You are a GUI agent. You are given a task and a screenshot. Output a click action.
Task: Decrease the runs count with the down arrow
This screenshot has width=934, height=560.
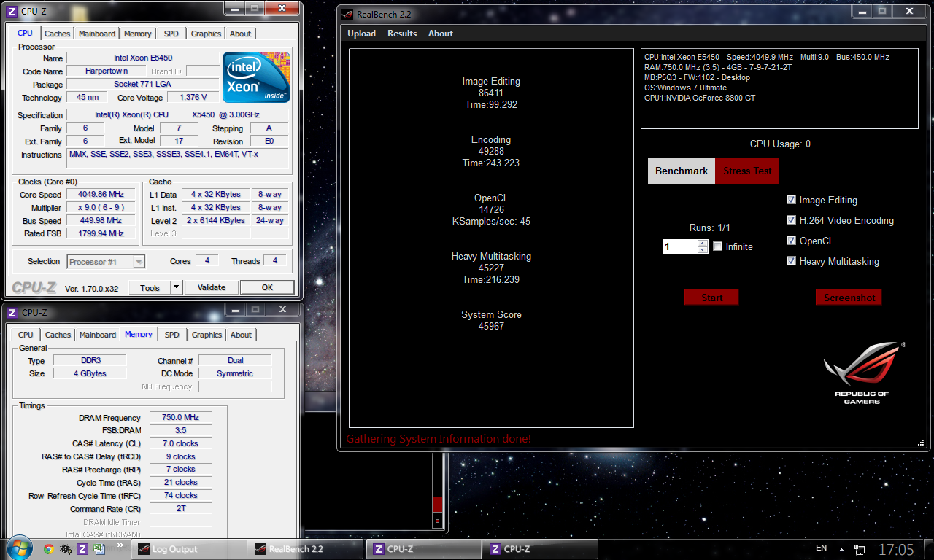[703, 250]
